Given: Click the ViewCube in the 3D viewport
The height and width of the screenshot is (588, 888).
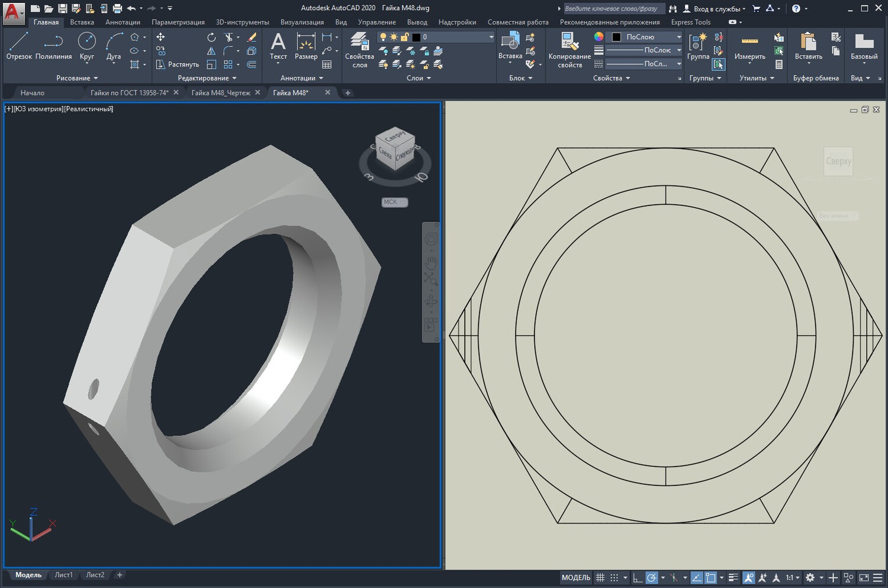Looking at the screenshot, I should 395,150.
